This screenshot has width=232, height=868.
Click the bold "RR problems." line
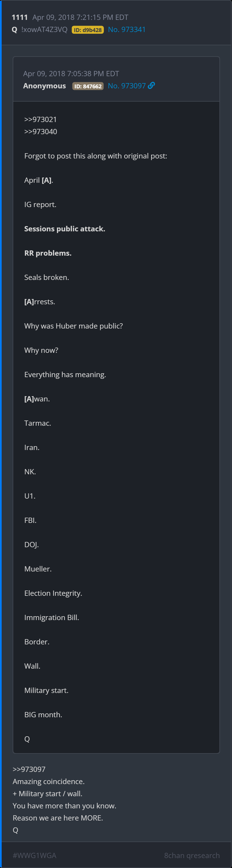click(48, 253)
